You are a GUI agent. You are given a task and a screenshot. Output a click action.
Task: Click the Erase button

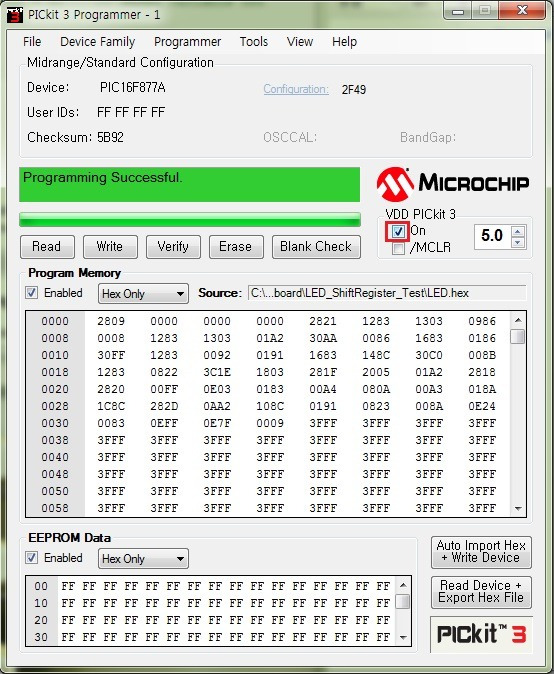point(236,247)
